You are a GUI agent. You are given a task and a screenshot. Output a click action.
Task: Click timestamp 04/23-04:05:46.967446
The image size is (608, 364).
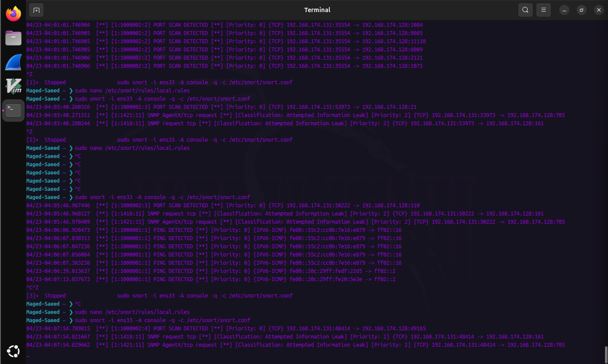58,206
